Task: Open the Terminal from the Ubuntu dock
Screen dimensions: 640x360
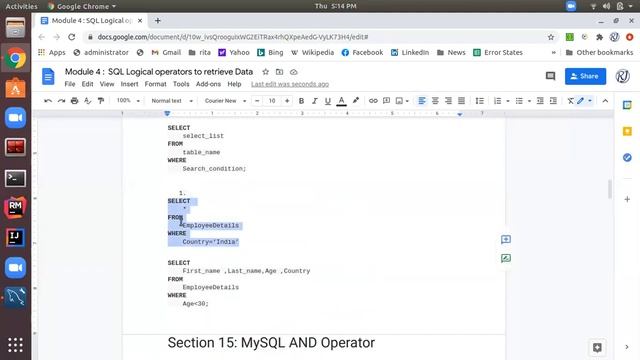Action: [x=16, y=178]
